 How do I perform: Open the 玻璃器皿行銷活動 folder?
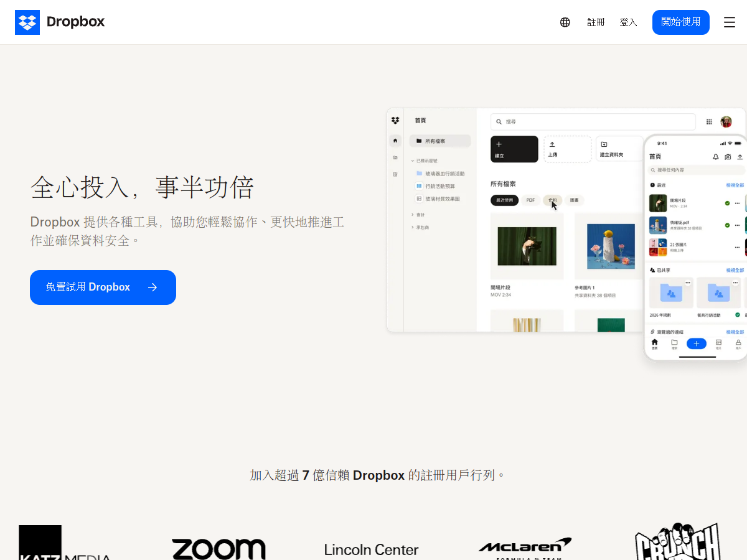[x=441, y=174]
